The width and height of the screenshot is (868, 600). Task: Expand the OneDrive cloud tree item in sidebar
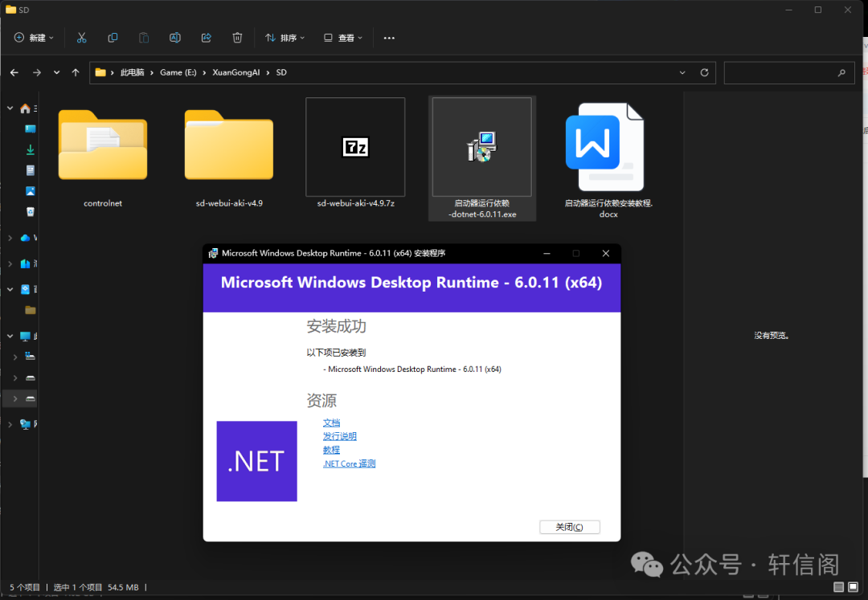(x=10, y=238)
